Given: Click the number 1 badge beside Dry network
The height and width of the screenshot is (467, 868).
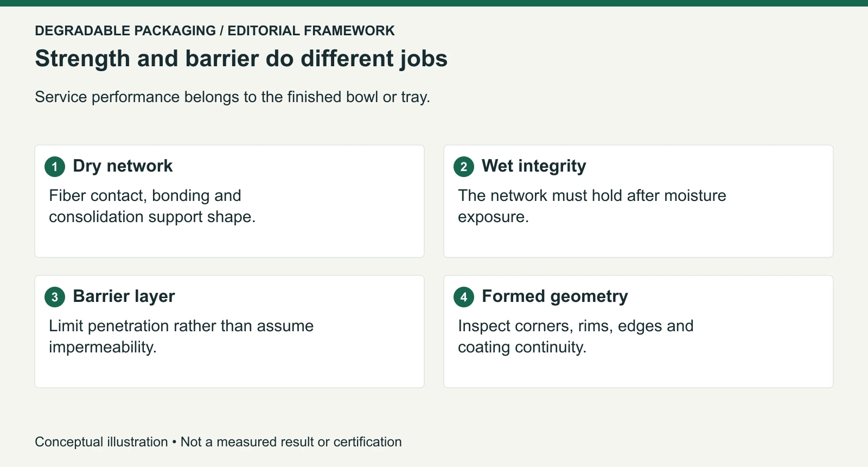Looking at the screenshot, I should point(55,167).
